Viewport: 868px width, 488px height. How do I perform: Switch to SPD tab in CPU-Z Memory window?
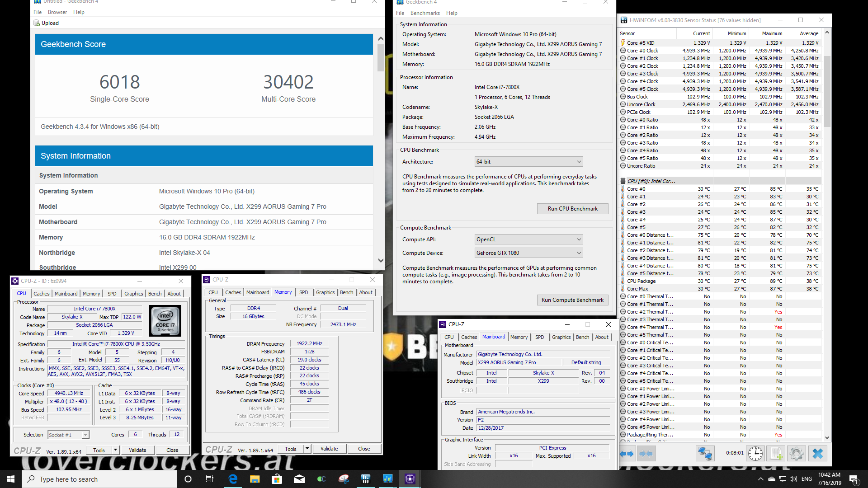pos(304,292)
